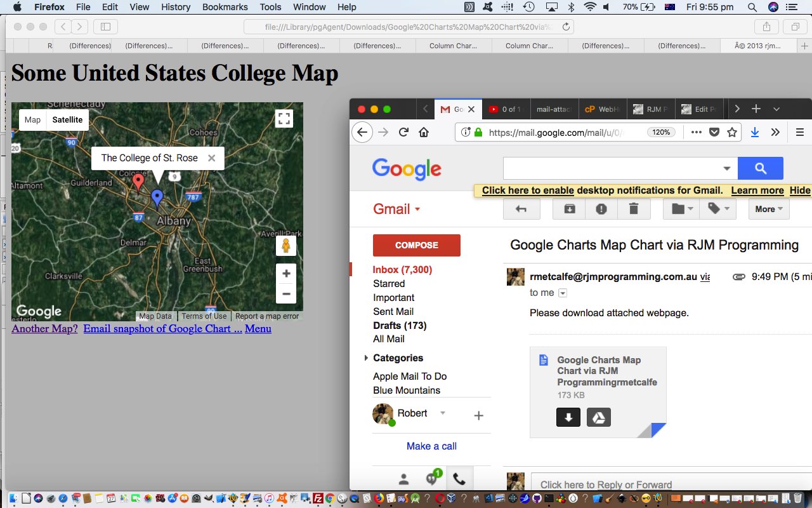
Task: Archive the open Gmail message
Action: pos(570,209)
